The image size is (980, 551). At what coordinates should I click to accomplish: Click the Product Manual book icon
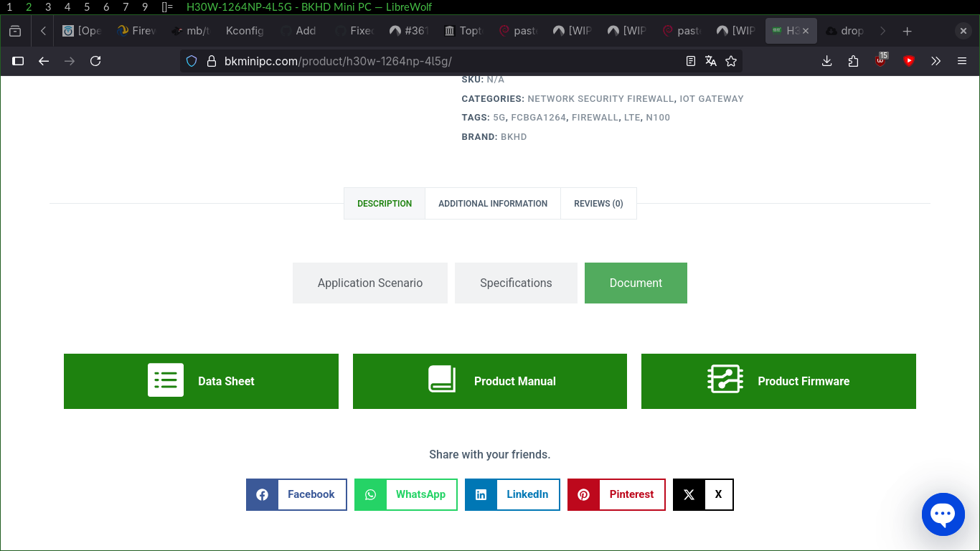[x=442, y=380]
